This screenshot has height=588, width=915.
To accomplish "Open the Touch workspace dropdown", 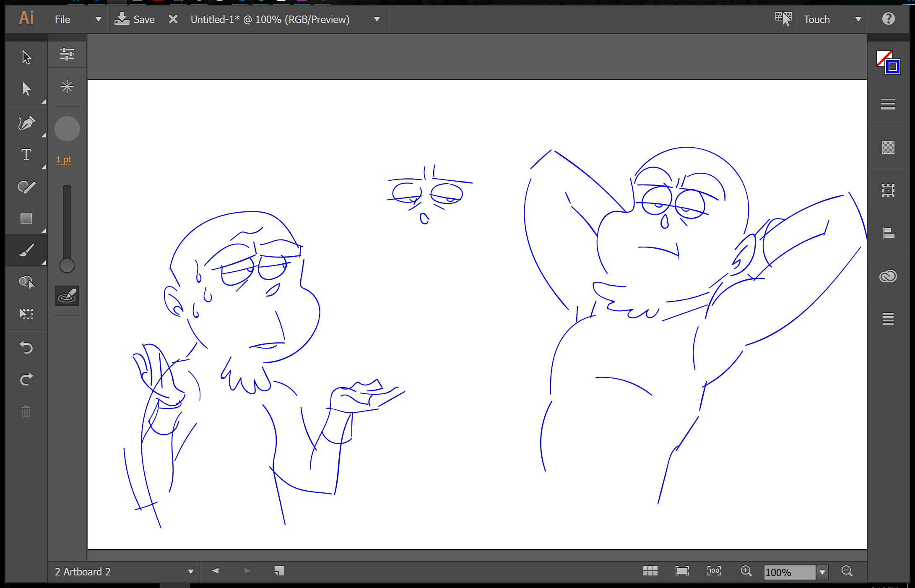I will coord(858,19).
